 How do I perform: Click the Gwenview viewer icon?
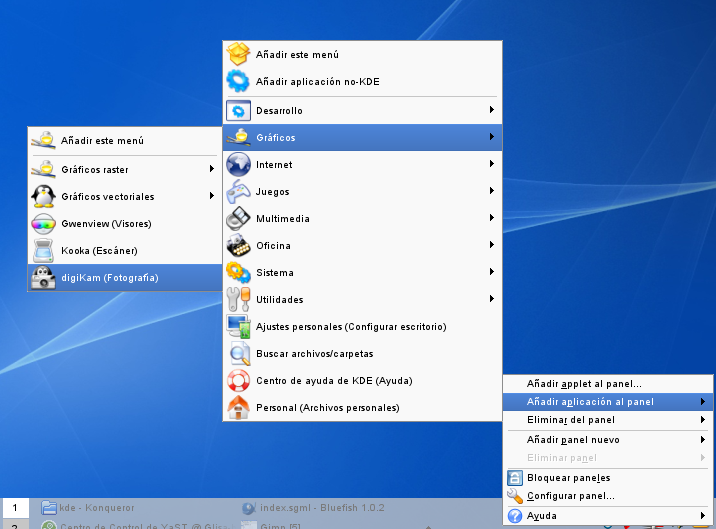pos(43,224)
